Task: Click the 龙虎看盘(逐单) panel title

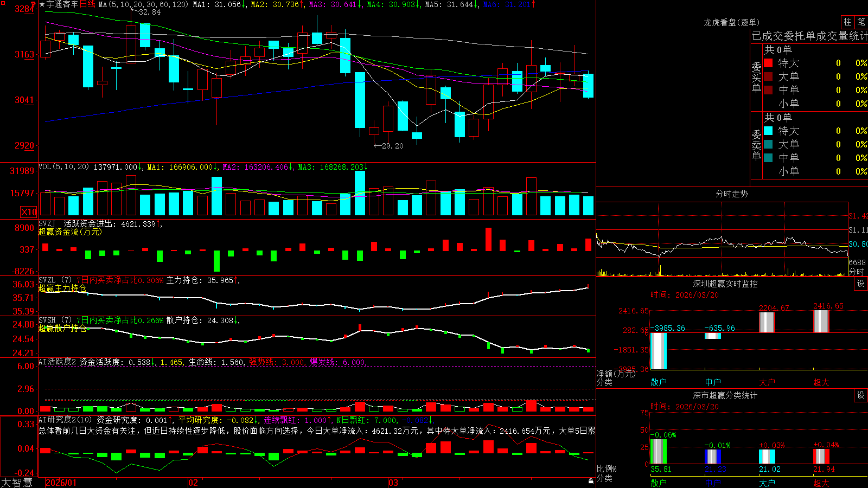Action: tap(731, 22)
